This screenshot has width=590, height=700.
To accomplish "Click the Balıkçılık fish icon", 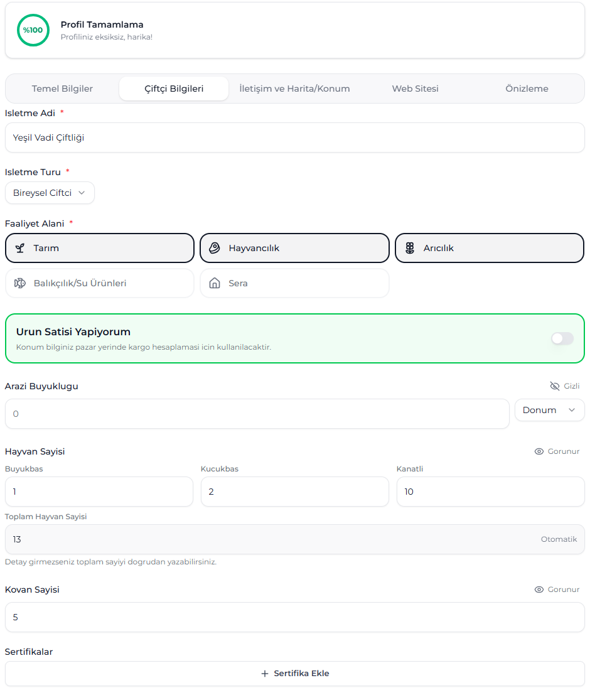I will pos(20,283).
